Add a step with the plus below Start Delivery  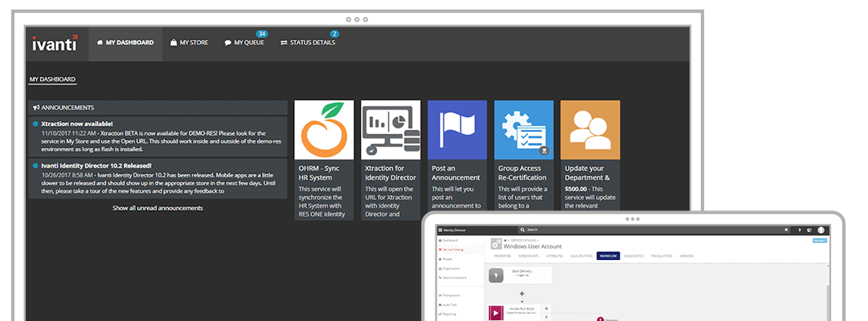pos(522,294)
